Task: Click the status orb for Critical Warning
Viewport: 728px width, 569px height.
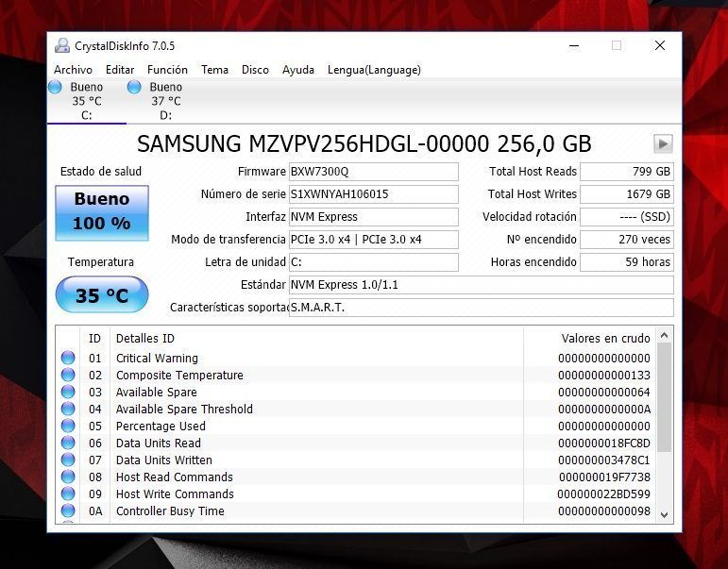Action: [68, 358]
